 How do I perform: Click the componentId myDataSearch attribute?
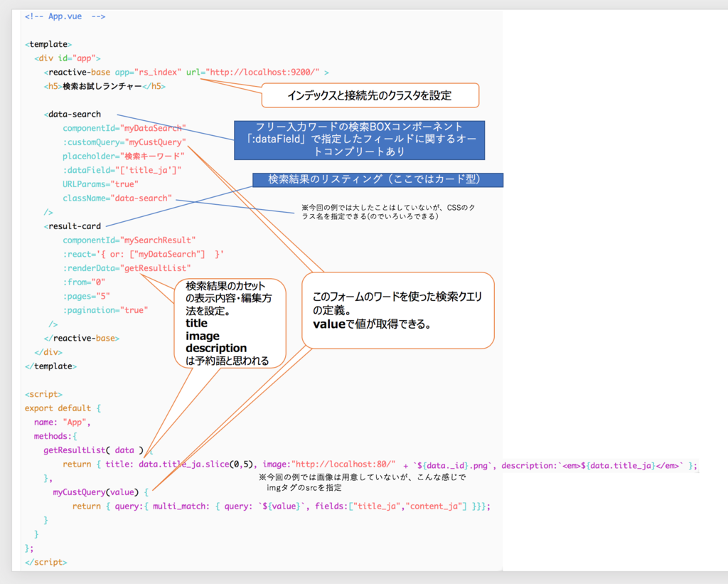pos(125,128)
